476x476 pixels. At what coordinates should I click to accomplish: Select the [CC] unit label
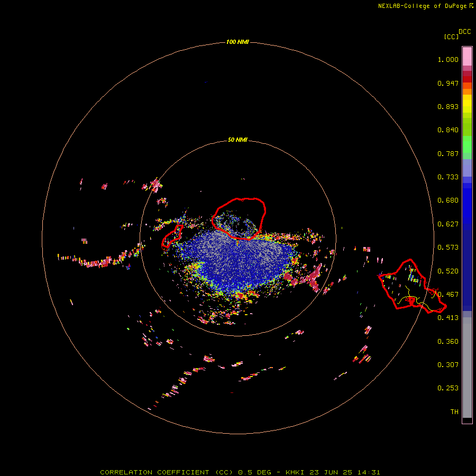(x=451, y=36)
